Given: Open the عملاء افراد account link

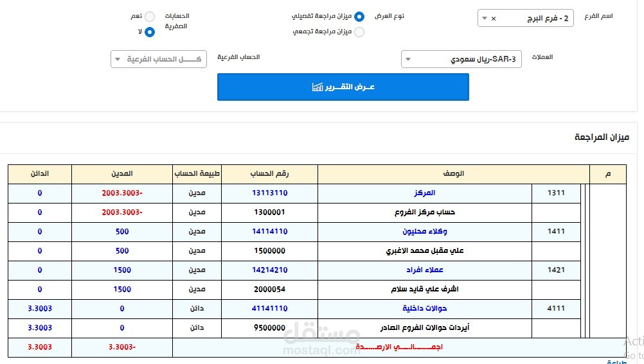Looking at the screenshot, I should click(x=425, y=270).
